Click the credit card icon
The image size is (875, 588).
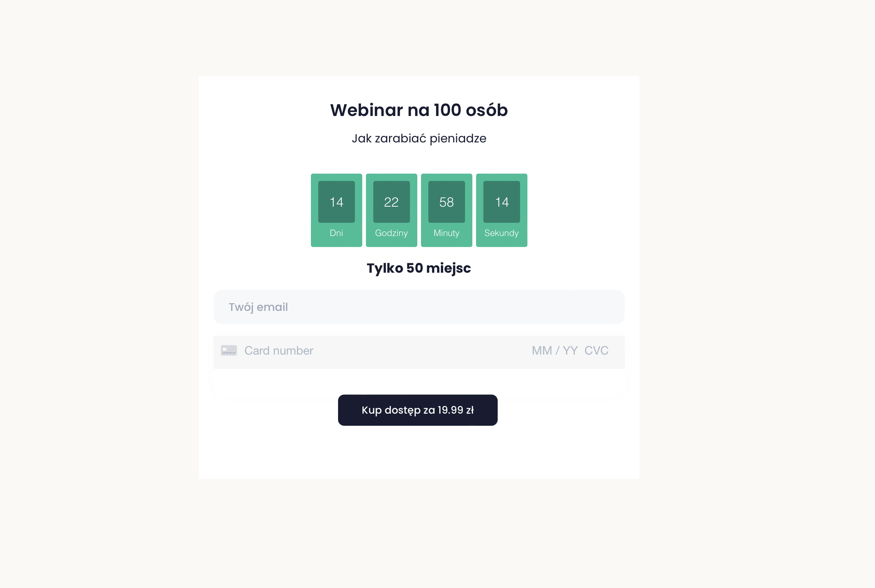pyautogui.click(x=229, y=350)
